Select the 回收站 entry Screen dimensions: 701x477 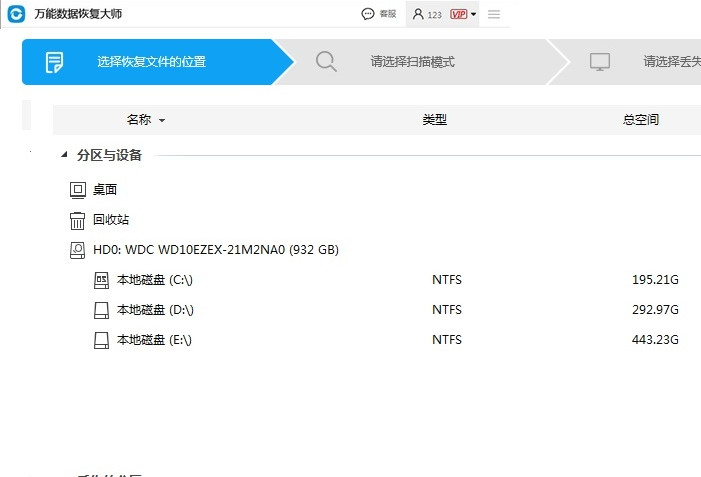pyautogui.click(x=111, y=220)
